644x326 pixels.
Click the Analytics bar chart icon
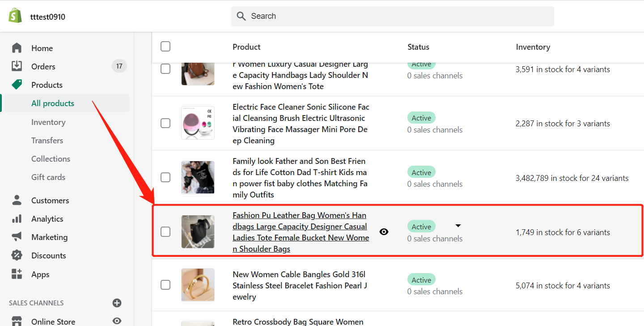[17, 218]
